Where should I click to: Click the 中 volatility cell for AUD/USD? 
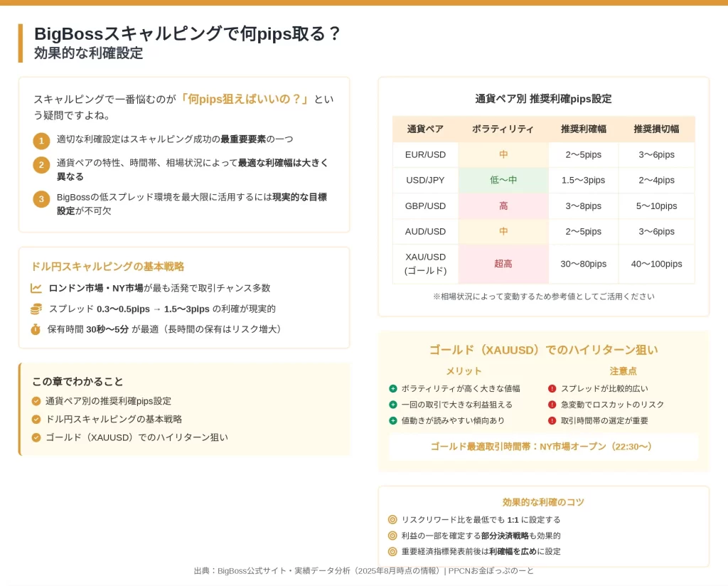point(503,231)
